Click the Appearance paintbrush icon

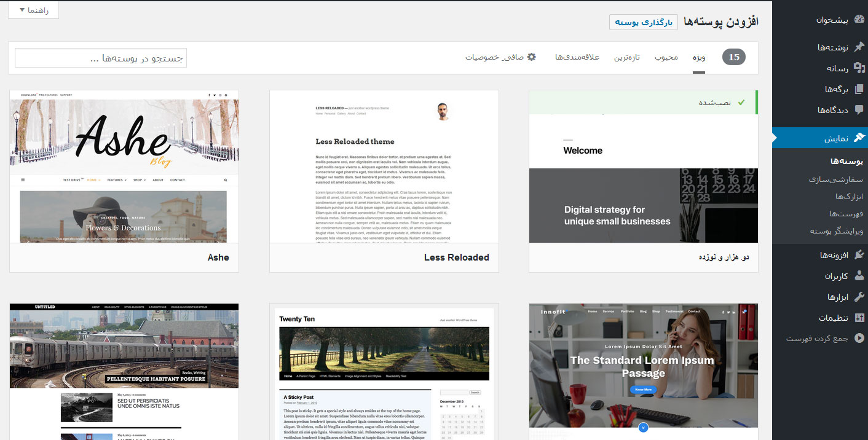[859, 138]
